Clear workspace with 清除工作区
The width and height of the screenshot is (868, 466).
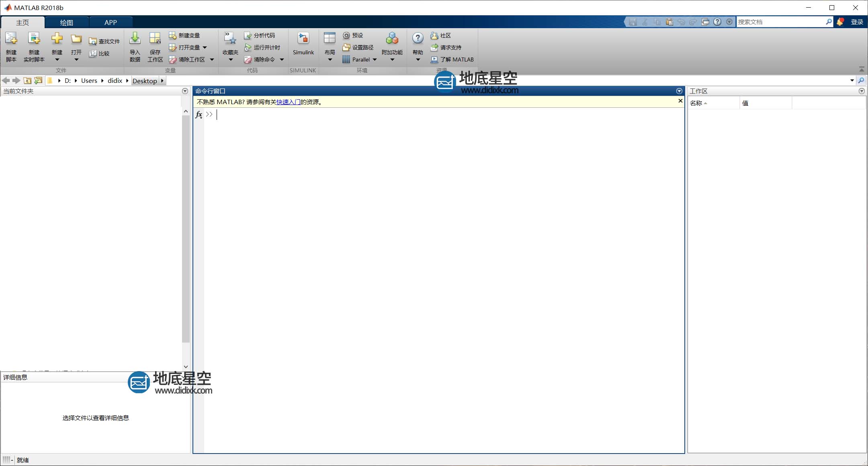(x=187, y=60)
